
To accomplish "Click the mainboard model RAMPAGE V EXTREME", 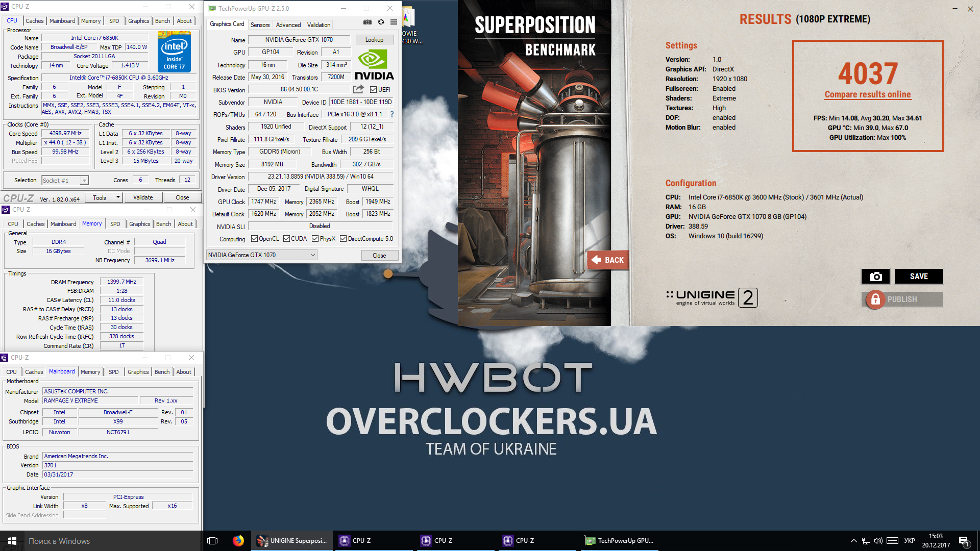I will tap(90, 400).
